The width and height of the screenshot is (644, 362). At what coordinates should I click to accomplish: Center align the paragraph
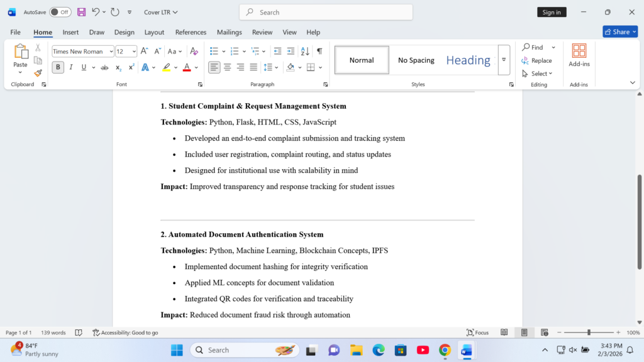pyautogui.click(x=227, y=67)
